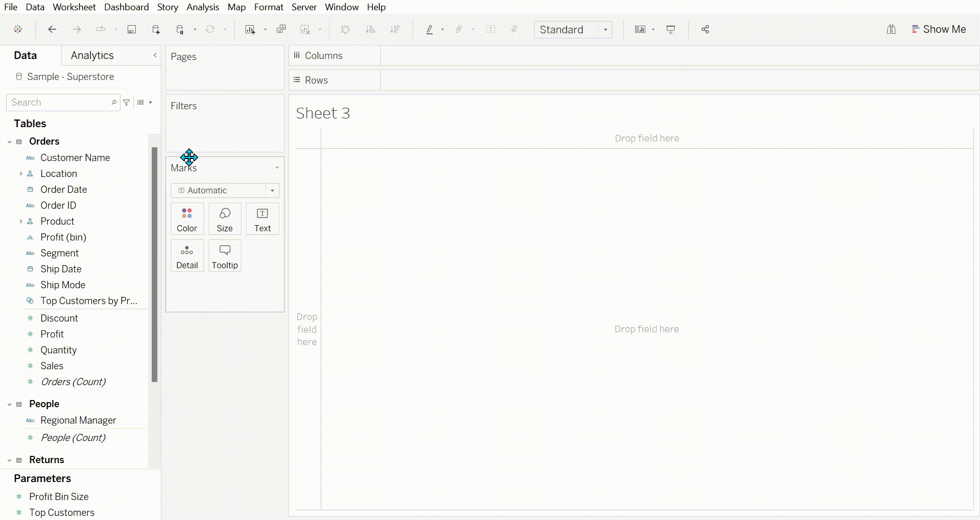
Task: Open the Data Guide binoculars icon
Action: click(891, 30)
